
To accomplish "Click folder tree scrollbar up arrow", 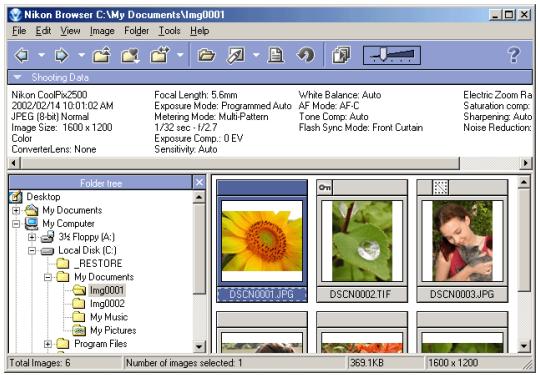I will 199,197.
